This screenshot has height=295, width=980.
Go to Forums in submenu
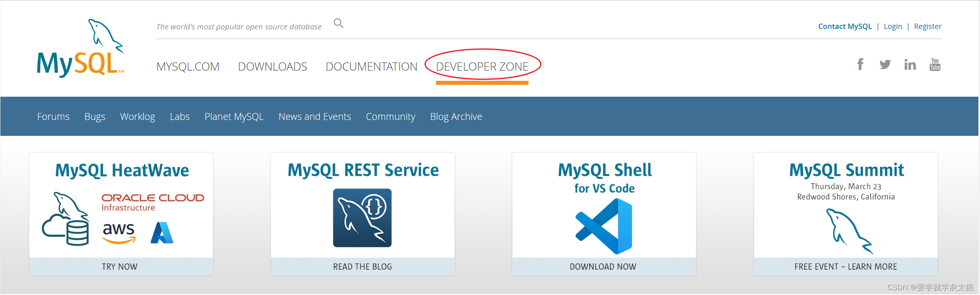click(53, 117)
